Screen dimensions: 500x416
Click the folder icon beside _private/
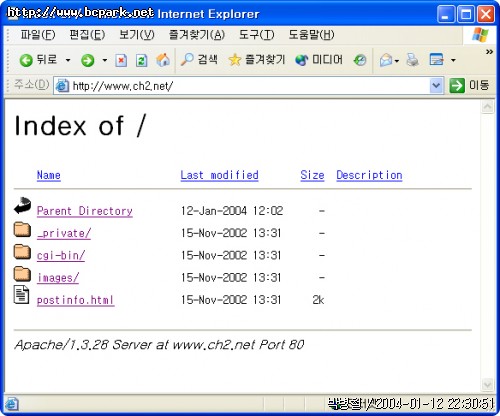pyautogui.click(x=22, y=229)
